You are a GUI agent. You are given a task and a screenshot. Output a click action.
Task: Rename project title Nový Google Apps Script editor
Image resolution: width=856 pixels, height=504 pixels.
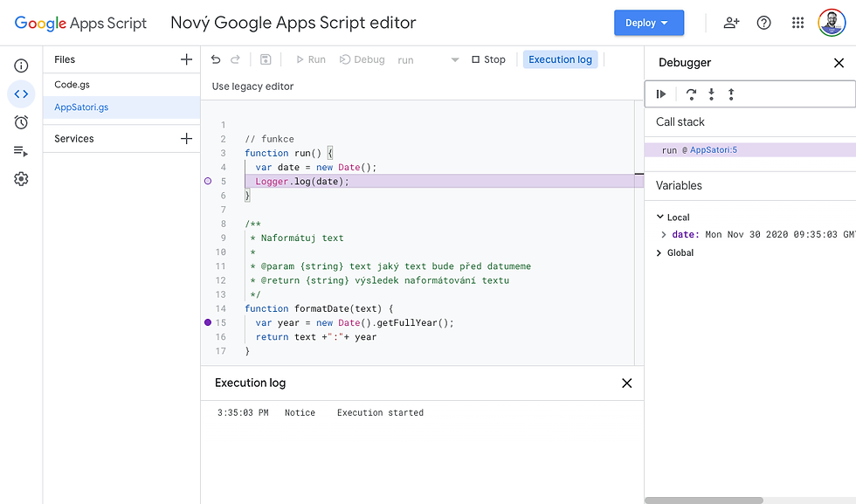[x=293, y=23]
